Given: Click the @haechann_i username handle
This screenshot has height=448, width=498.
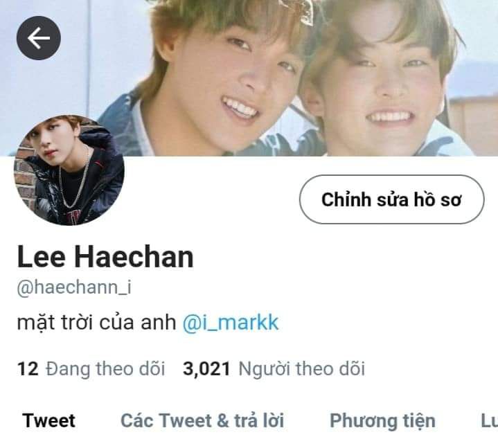Looking at the screenshot, I should pyautogui.click(x=74, y=287).
